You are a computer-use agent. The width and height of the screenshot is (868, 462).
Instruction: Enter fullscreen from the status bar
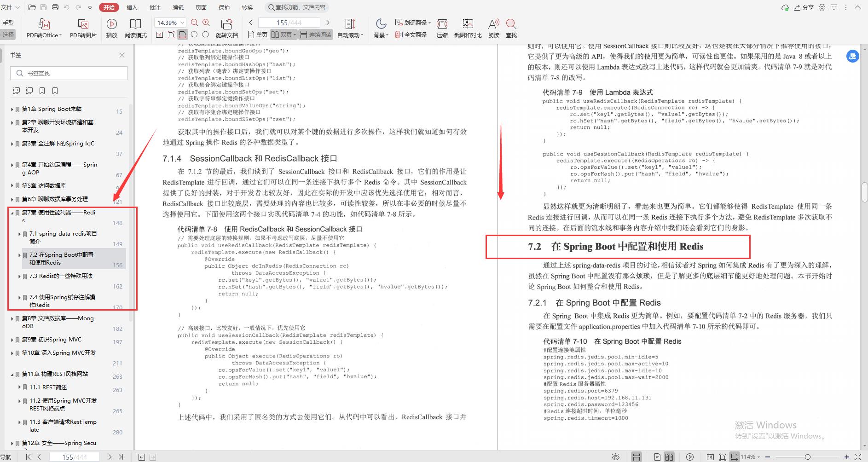tap(857, 457)
